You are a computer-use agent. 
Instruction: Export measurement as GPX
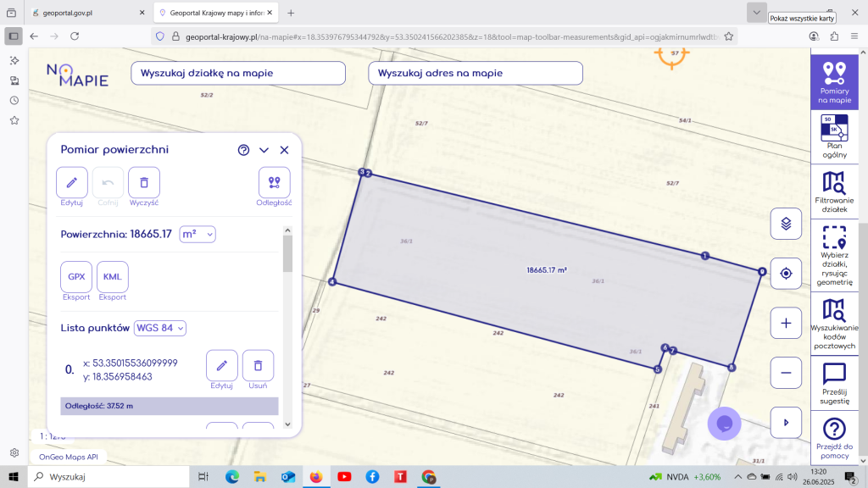76,277
